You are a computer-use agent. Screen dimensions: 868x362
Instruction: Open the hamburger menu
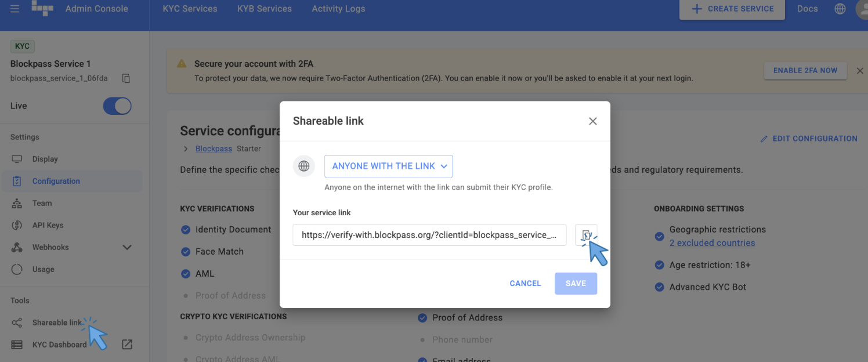(x=15, y=9)
